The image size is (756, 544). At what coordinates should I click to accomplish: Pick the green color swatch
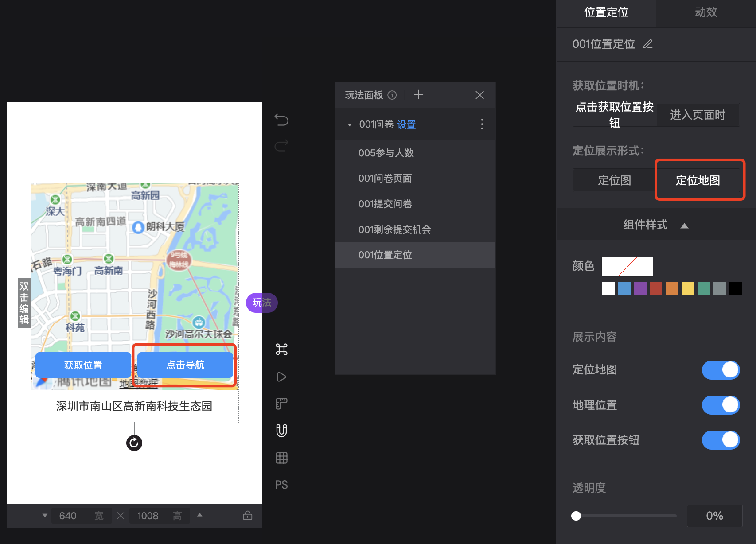[704, 288]
